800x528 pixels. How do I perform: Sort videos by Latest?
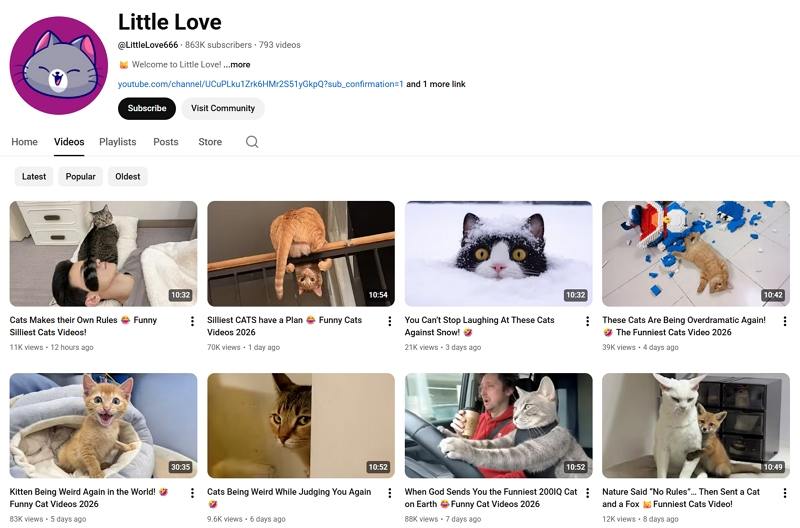(34, 177)
